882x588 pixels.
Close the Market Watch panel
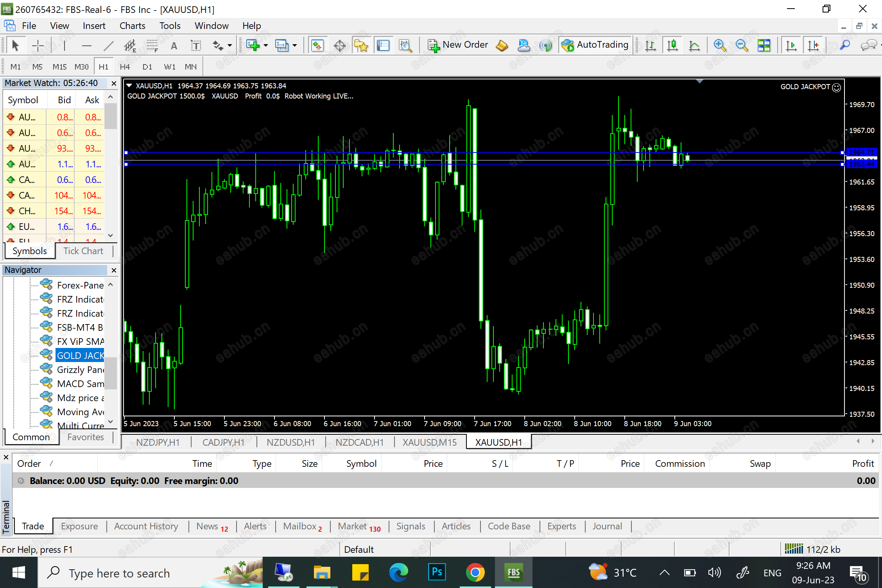tap(114, 83)
